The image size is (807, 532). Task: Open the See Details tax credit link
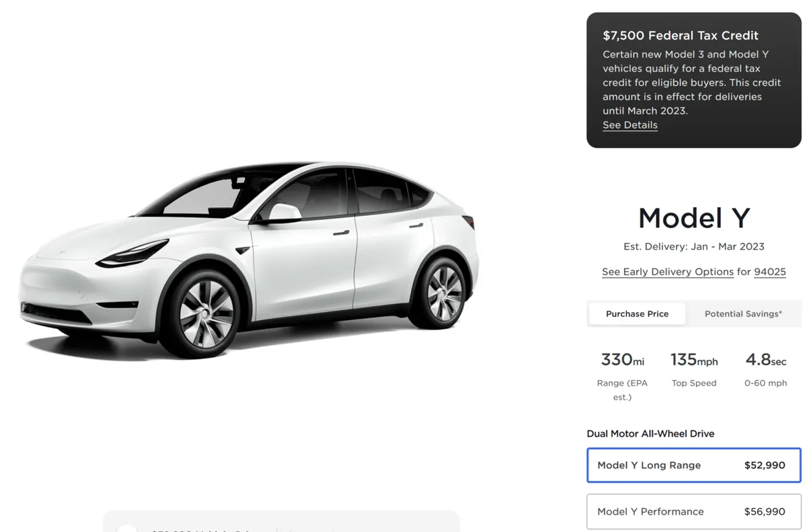(630, 125)
